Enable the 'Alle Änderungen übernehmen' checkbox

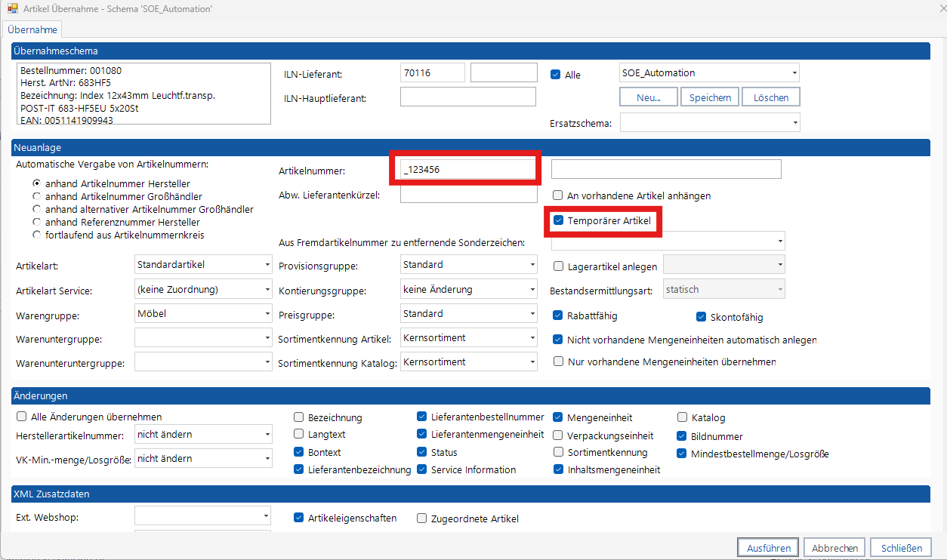(21, 417)
